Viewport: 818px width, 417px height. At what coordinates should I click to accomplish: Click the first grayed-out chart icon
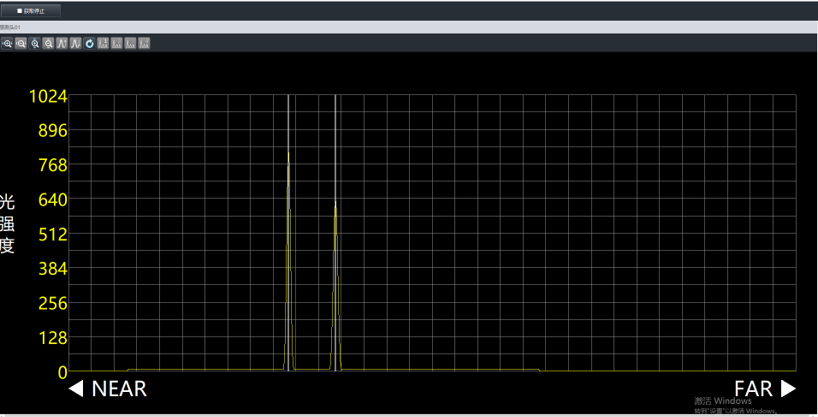click(103, 44)
